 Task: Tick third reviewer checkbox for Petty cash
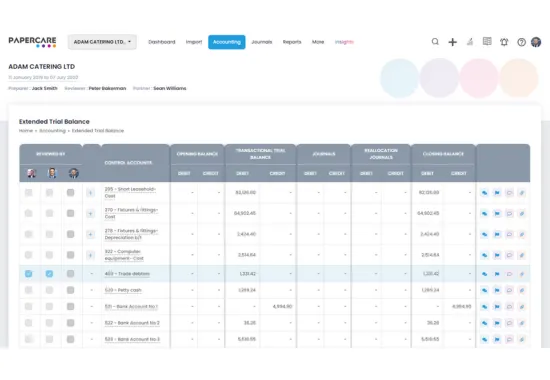tap(71, 290)
